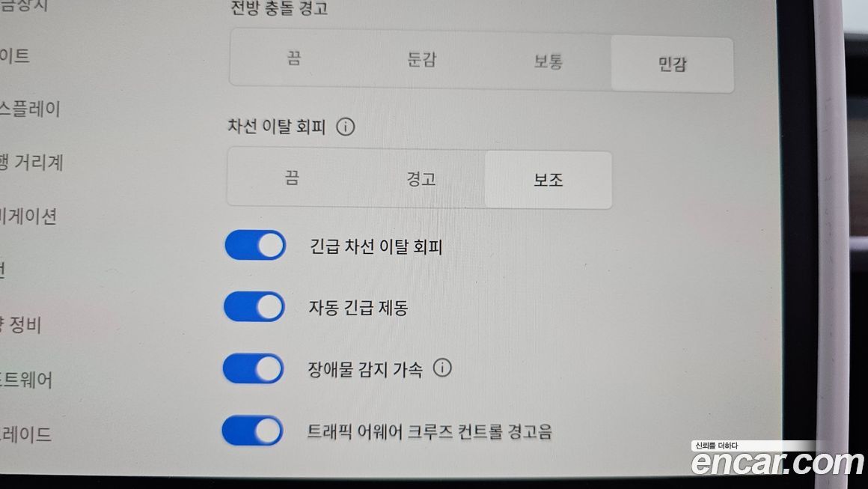Open the 디스플레이 sidebar menu
868x489 pixels.
[x=30, y=109]
